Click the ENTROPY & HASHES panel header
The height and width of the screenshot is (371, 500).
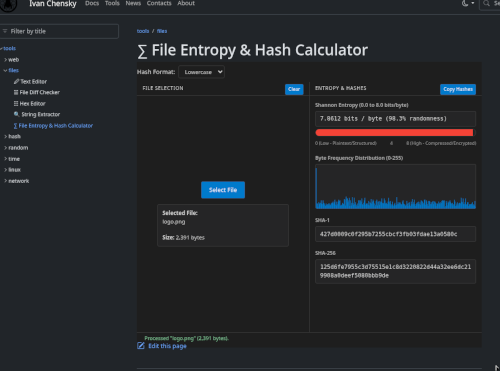click(341, 88)
